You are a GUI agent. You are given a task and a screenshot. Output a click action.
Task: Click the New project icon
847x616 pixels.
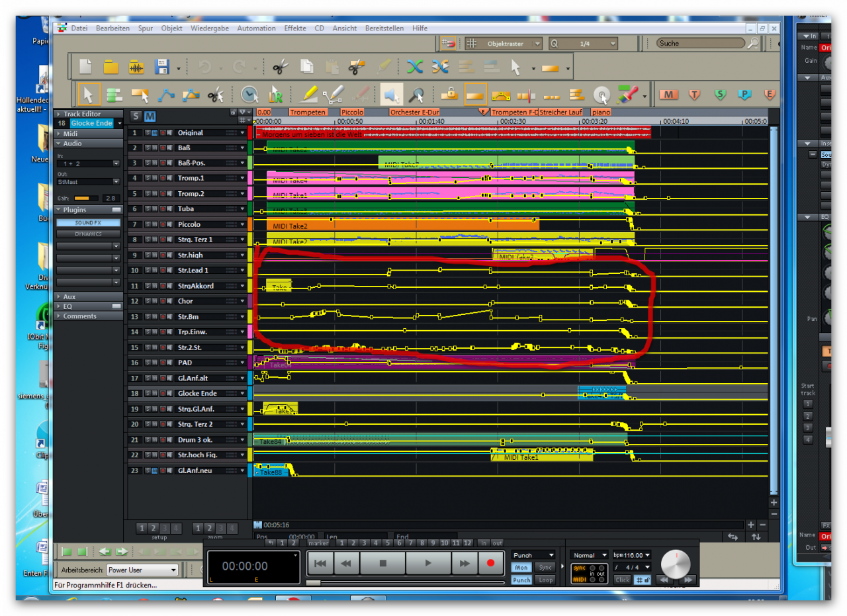click(85, 67)
